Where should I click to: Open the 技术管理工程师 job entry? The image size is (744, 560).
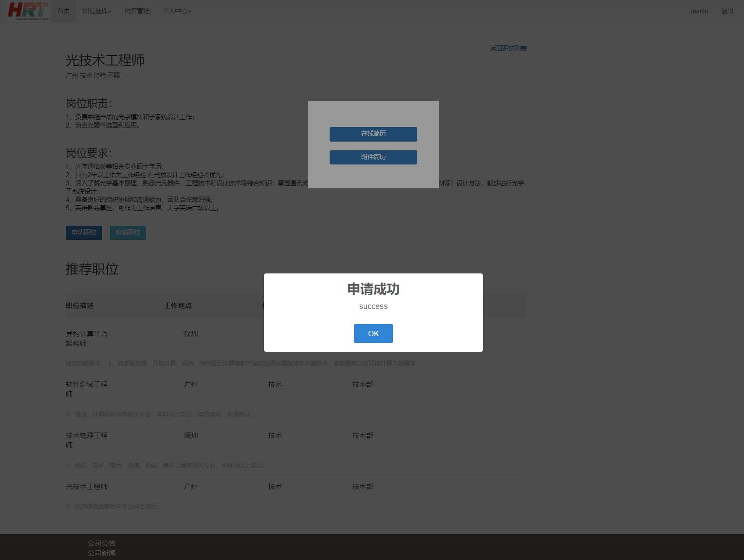[86, 440]
